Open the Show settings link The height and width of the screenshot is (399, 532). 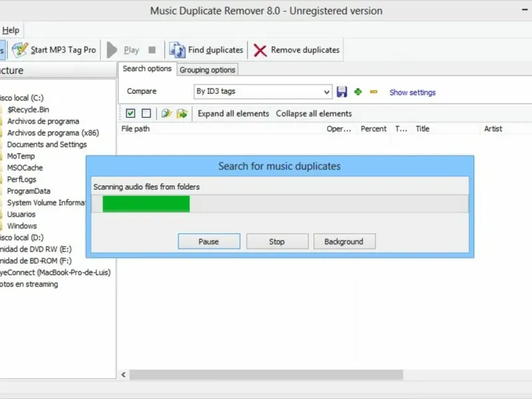412,92
